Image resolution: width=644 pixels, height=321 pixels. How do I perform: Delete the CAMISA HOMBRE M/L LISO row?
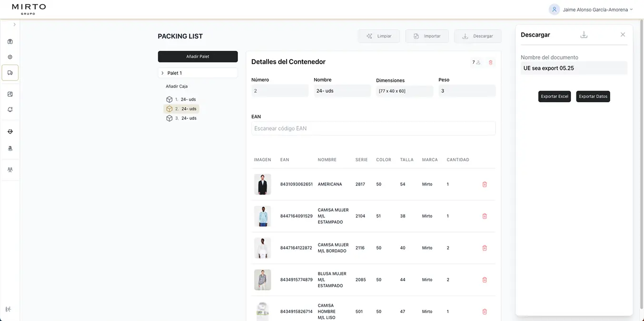click(485, 311)
